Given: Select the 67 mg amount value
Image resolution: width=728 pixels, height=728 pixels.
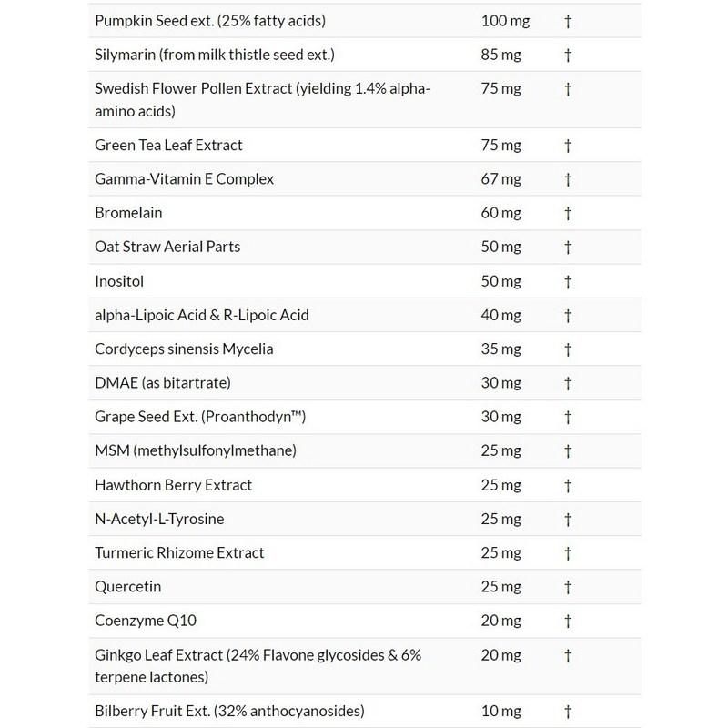Looking at the screenshot, I should [501, 179].
